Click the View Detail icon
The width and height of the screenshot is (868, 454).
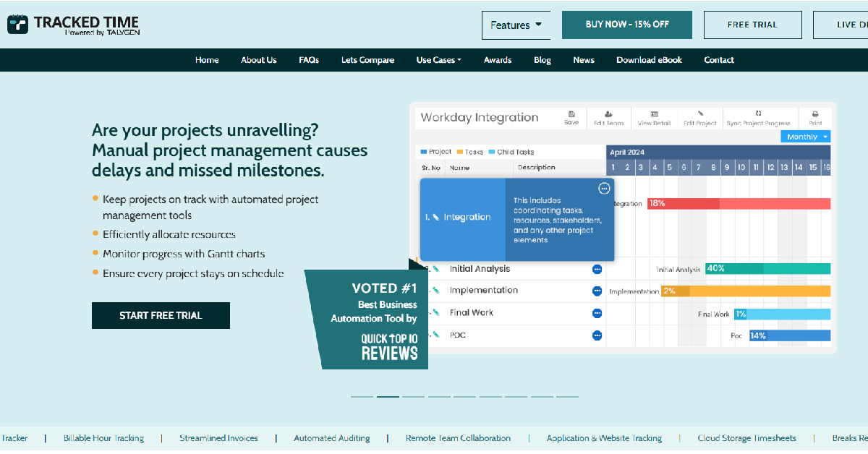[x=654, y=114]
